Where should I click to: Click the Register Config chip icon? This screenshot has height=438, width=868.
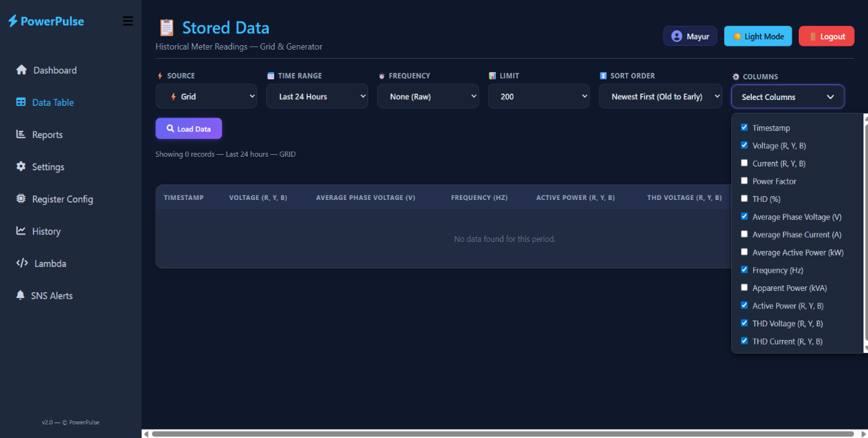[21, 199]
